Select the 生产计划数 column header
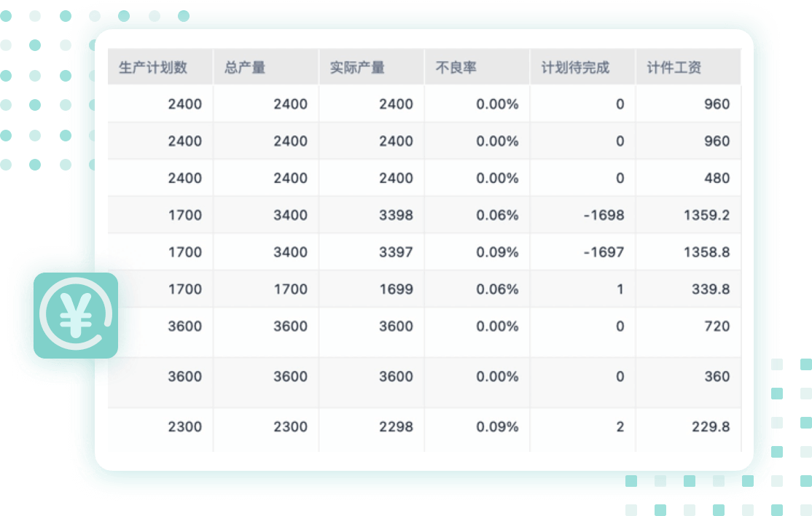This screenshot has height=516, width=812. (160, 67)
